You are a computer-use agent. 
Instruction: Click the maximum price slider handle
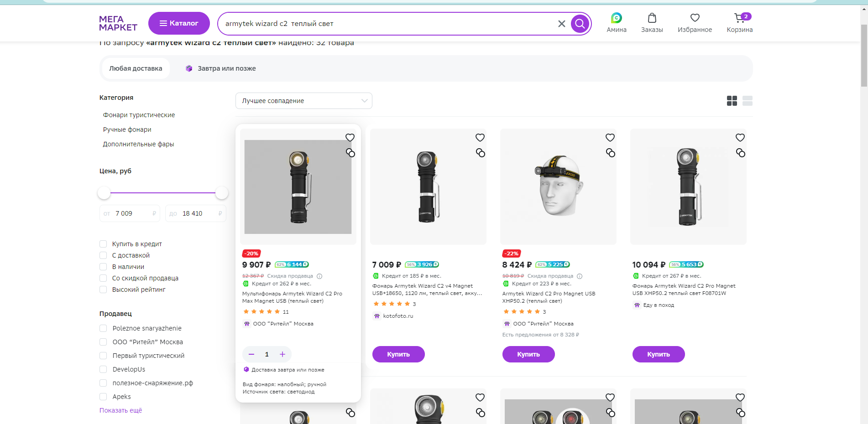(x=222, y=193)
